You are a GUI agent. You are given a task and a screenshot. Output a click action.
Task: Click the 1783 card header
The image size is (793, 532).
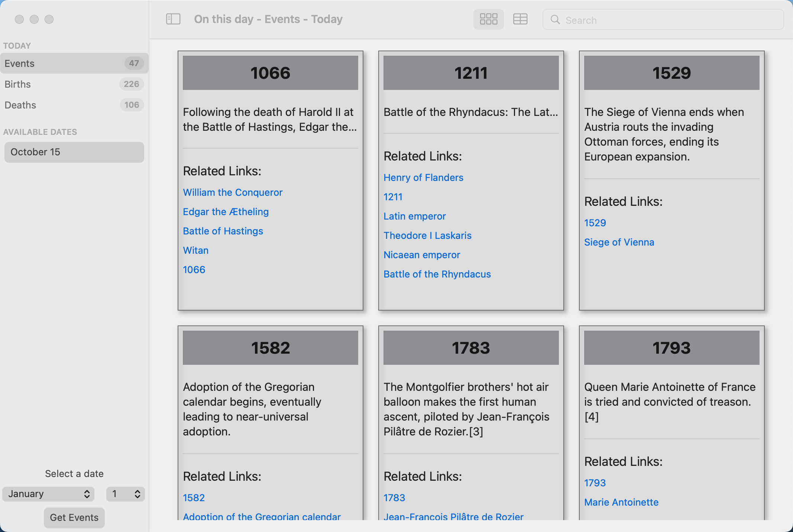pyautogui.click(x=471, y=348)
